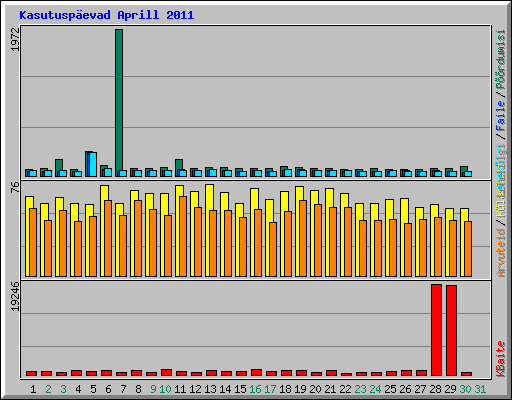Click the 1972 y-axis value
This screenshot has height=400, width=512.
15,39
